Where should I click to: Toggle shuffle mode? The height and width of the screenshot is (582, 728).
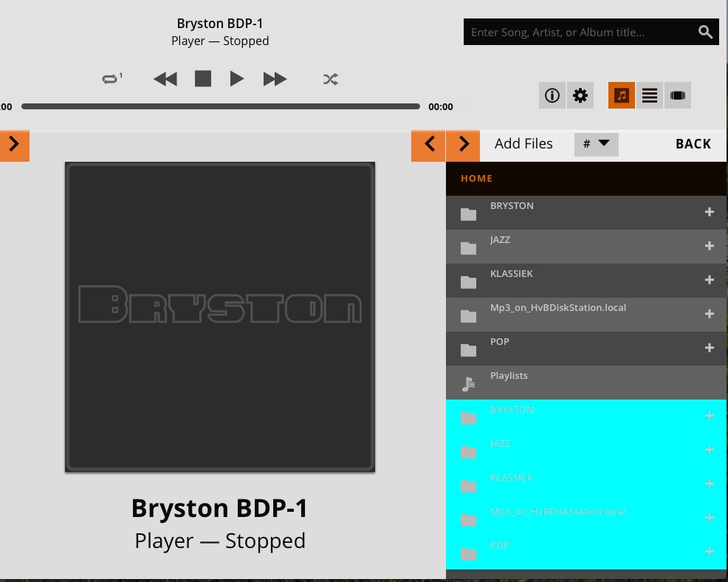point(331,80)
